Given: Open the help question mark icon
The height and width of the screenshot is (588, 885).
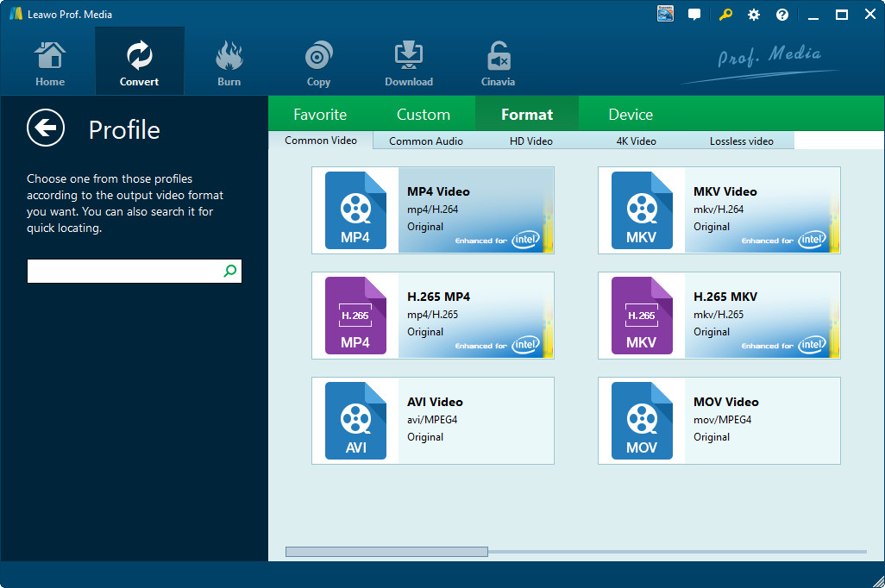Looking at the screenshot, I should tap(782, 15).
